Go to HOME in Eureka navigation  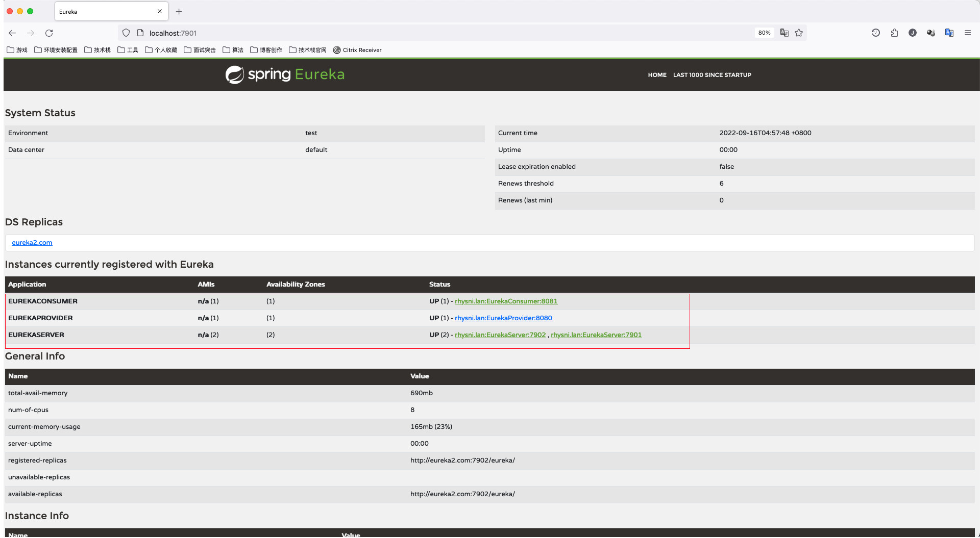click(657, 75)
